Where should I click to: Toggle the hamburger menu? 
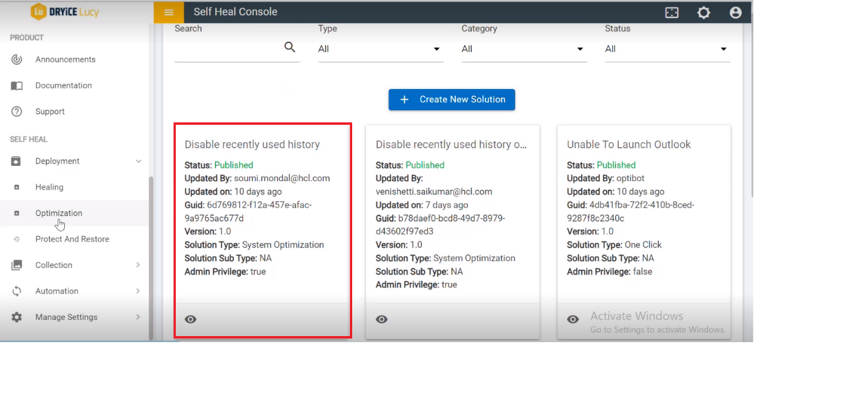(169, 12)
